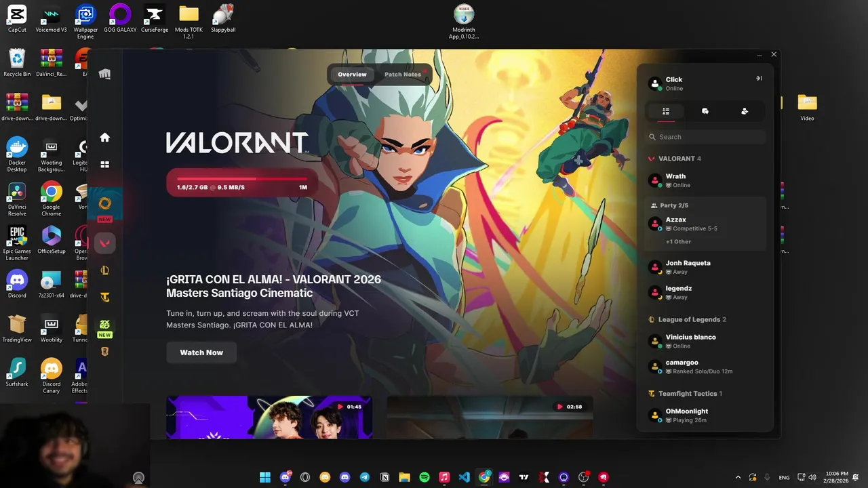Open the all games grid view
This screenshot has height=488, width=868.
point(104,164)
